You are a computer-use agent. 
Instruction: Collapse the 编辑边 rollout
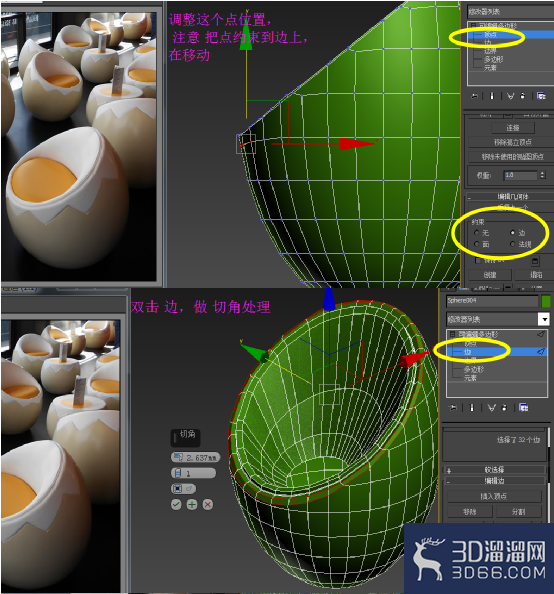[495, 481]
